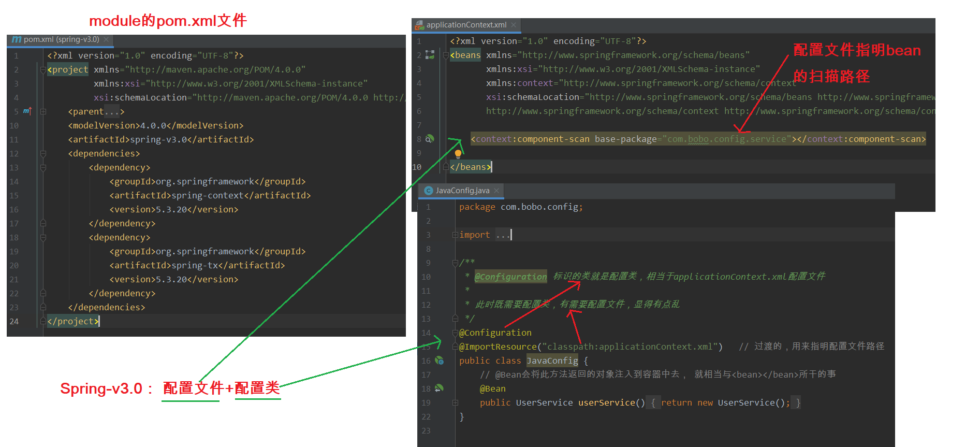
Task: Click the beans opening tag
Action: 465,55
